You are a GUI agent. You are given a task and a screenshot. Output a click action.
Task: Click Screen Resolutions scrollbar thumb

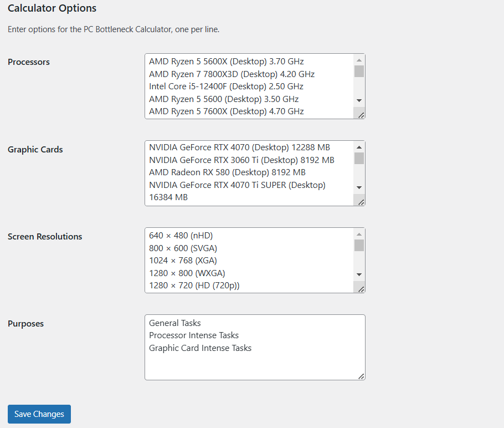[x=359, y=245]
